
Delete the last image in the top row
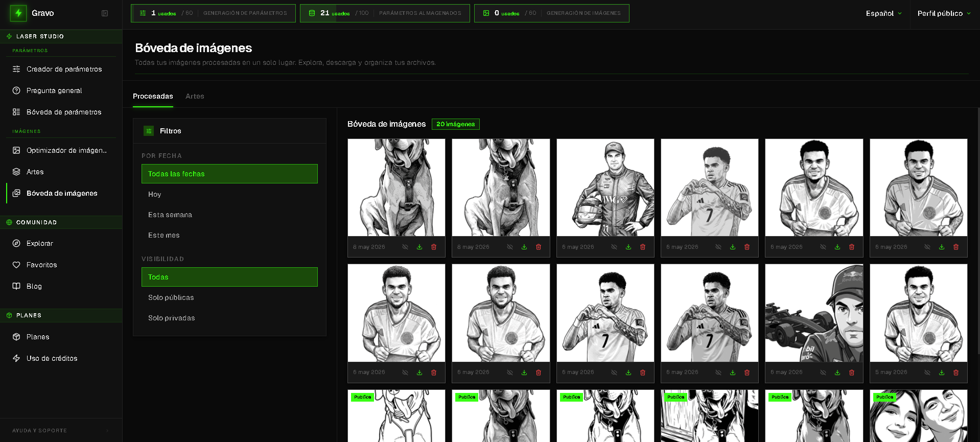point(956,247)
